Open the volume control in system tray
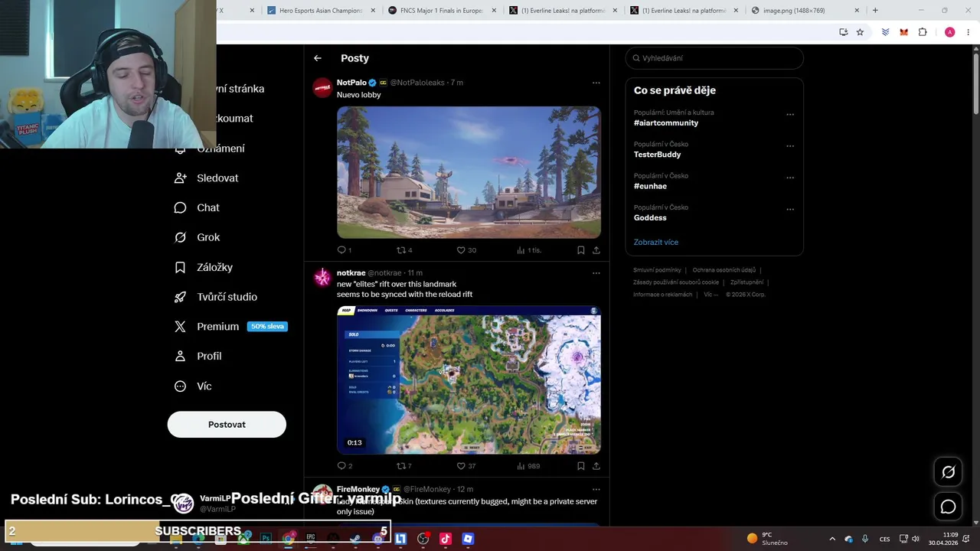This screenshot has width=980, height=551. 915,539
